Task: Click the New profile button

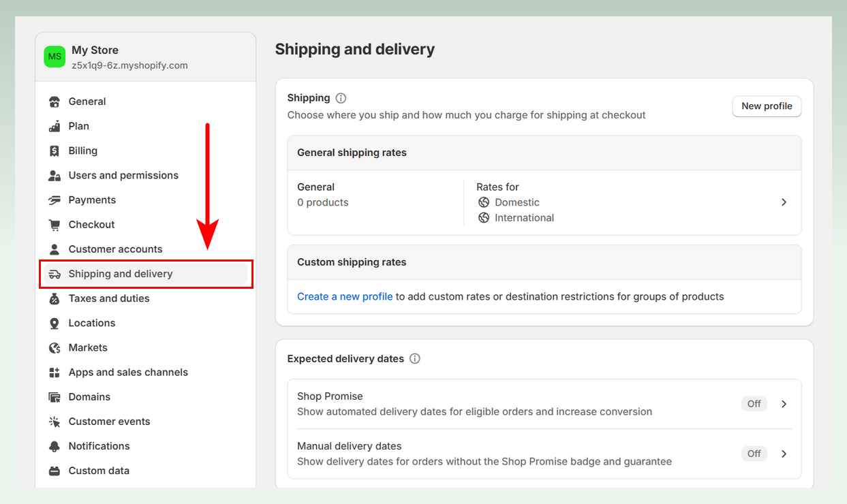Action: coord(767,106)
